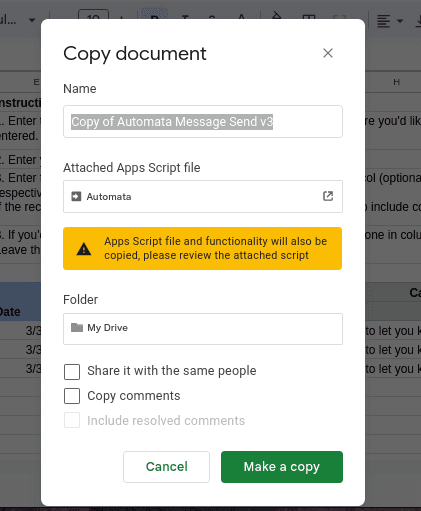The height and width of the screenshot is (511, 421).
Task: Click the Apps Script icon beside Automata
Action: [x=76, y=196]
